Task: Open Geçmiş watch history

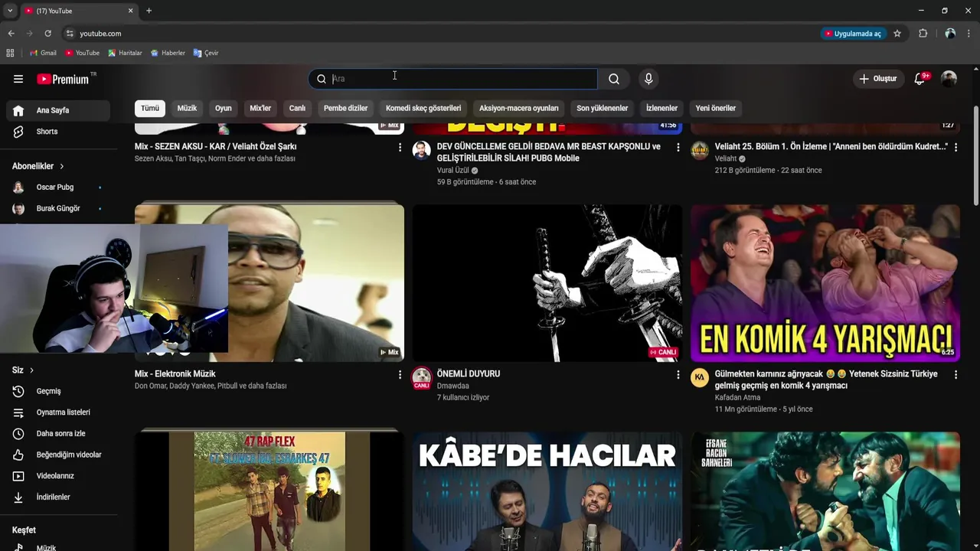Action: click(58, 391)
